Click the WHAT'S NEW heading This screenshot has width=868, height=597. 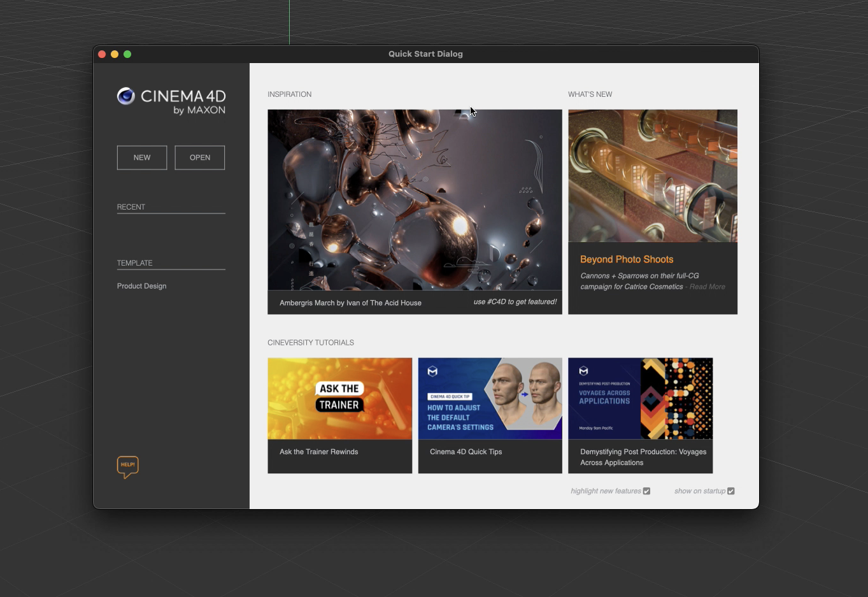[x=590, y=94]
